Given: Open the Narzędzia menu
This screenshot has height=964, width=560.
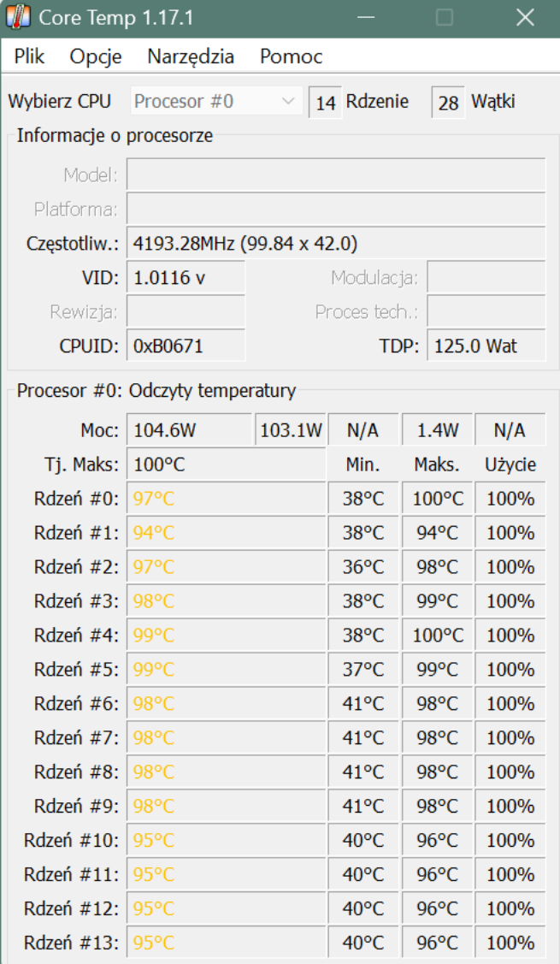Looking at the screenshot, I should click(x=191, y=56).
